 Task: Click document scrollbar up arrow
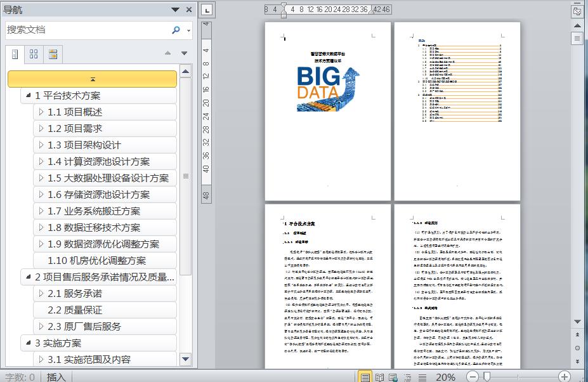577,25
